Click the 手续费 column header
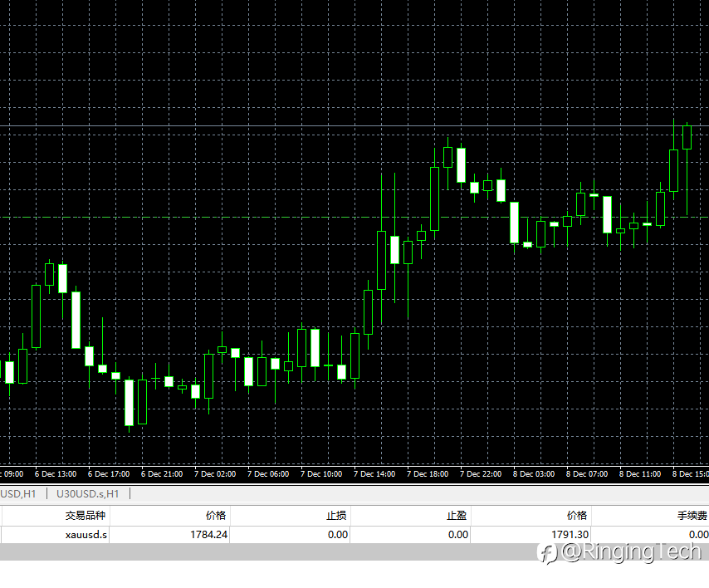 click(692, 515)
